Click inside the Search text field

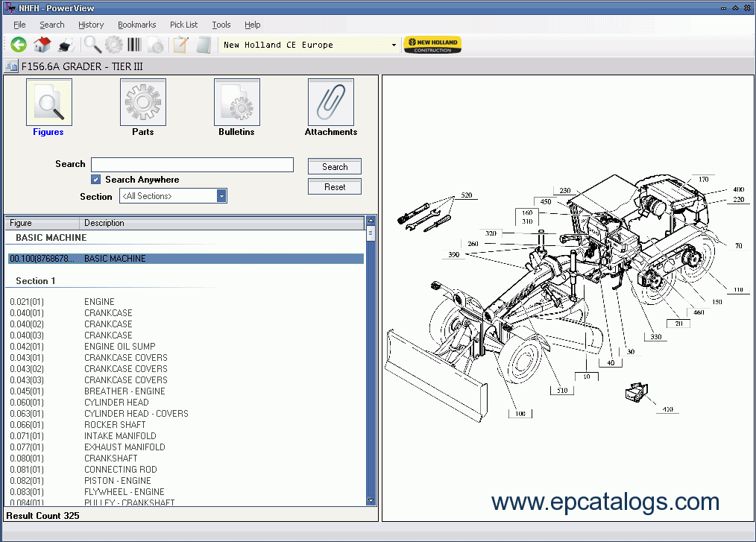click(192, 165)
